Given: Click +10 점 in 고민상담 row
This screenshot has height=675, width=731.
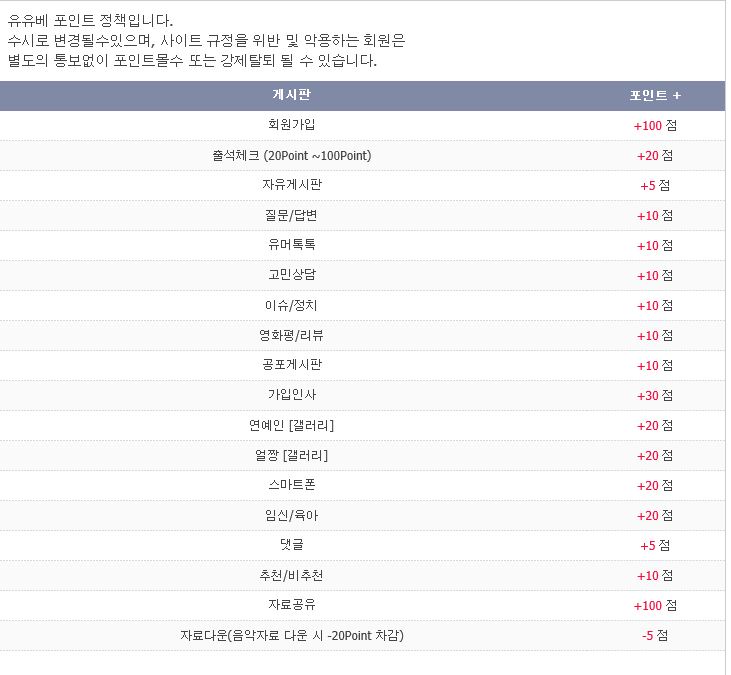Looking at the screenshot, I should pyautogui.click(x=655, y=276).
